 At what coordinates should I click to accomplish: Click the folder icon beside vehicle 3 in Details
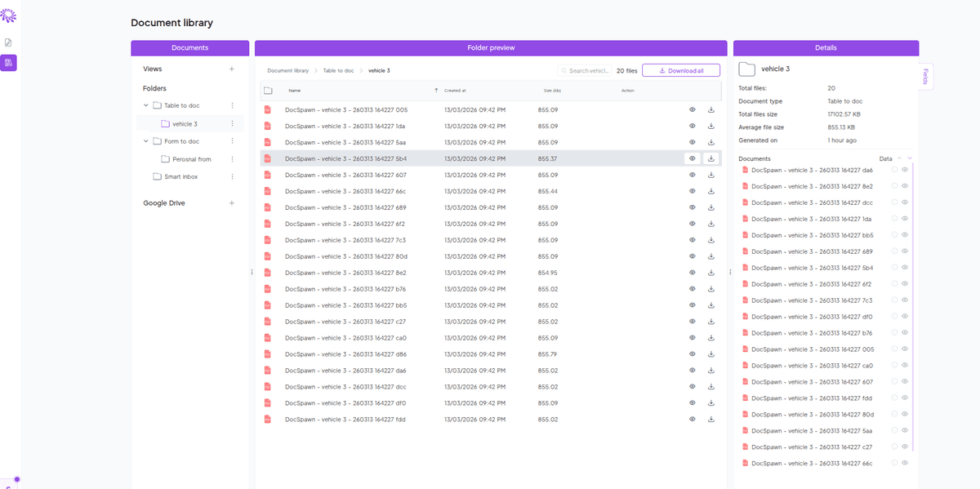(x=748, y=69)
